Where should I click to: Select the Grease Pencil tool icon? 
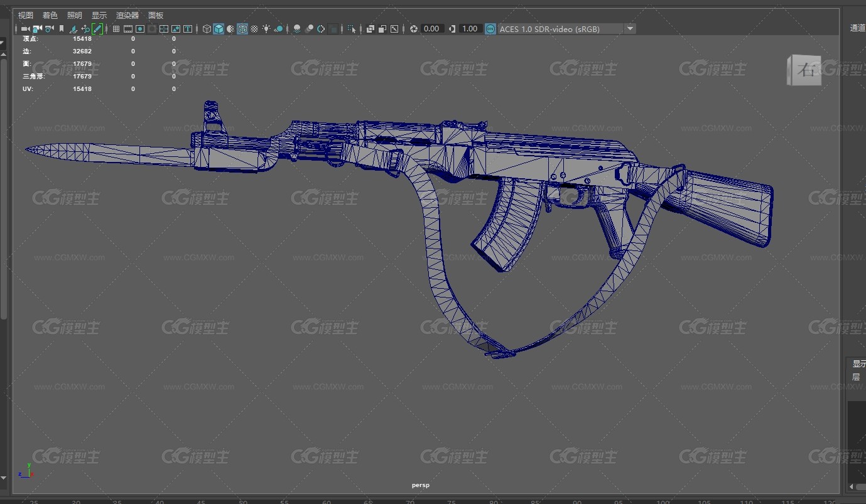[x=97, y=29]
